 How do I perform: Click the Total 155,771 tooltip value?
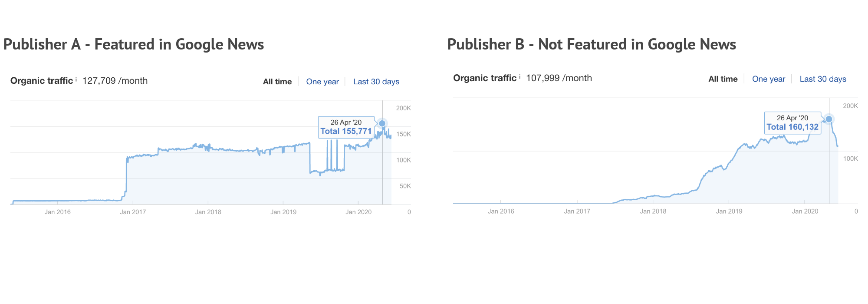coord(346,131)
